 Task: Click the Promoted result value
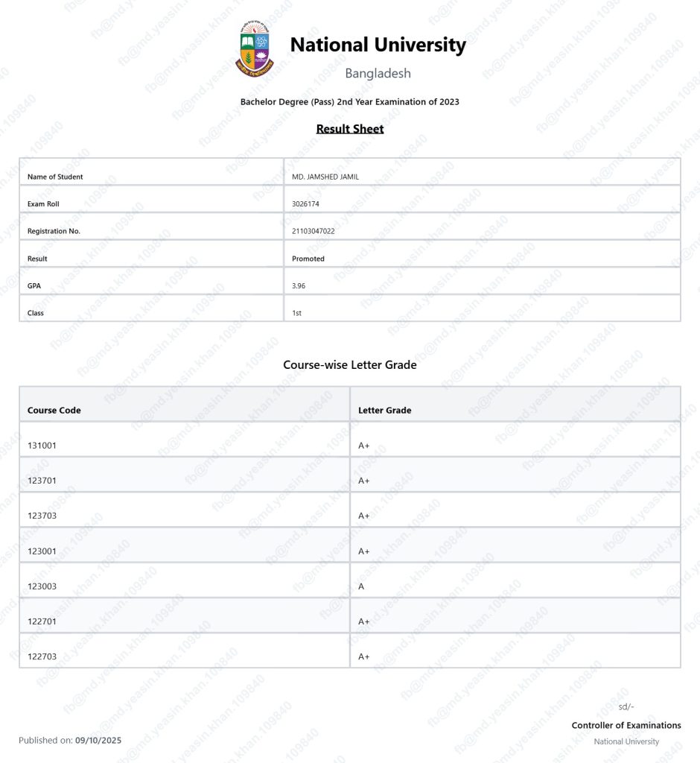[308, 259]
